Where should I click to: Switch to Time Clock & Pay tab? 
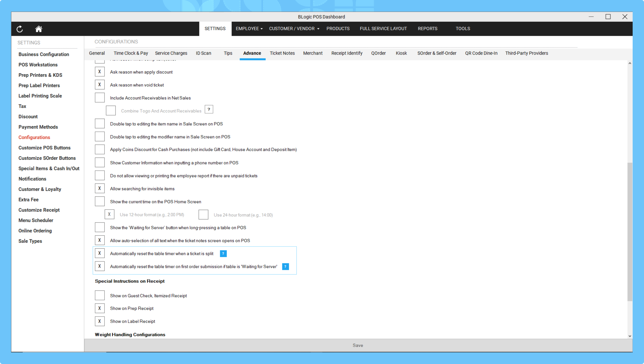(131, 53)
